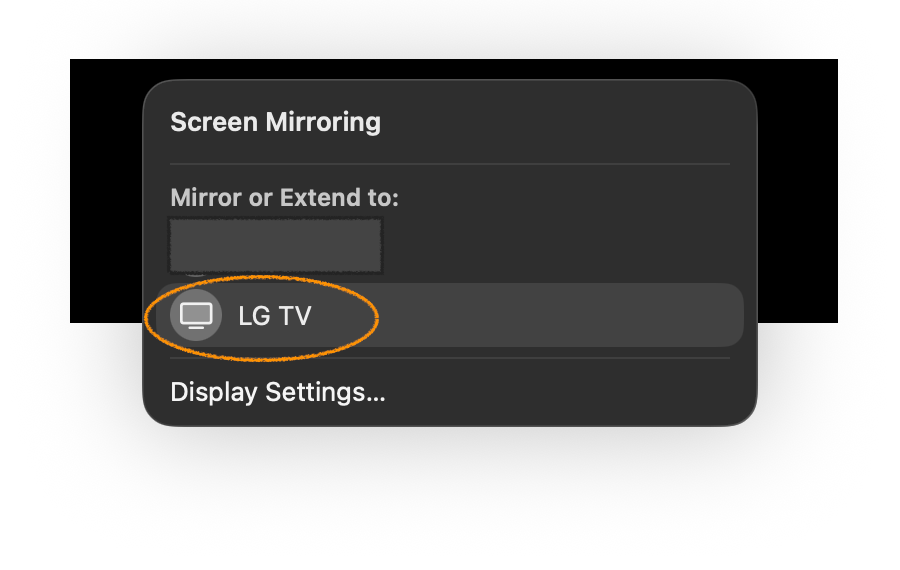
Task: Click the word "Settings..." at the panel bottom
Action: pos(325,392)
